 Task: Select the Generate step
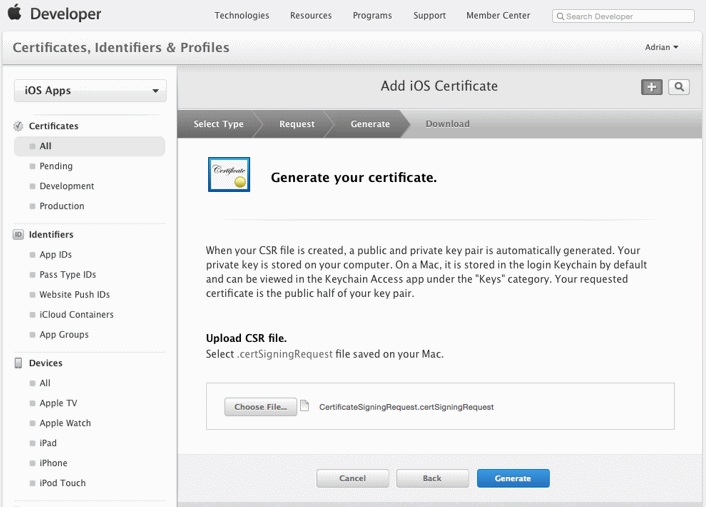click(370, 124)
